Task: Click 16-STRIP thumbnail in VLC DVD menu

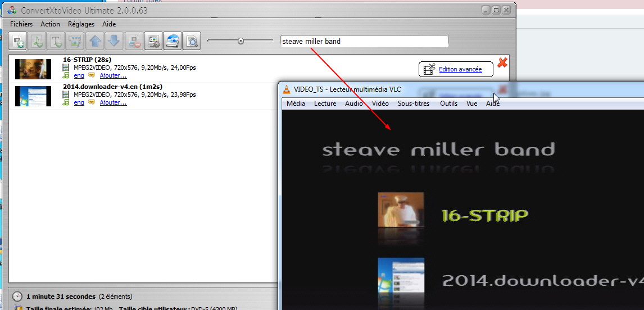Action: (x=401, y=210)
